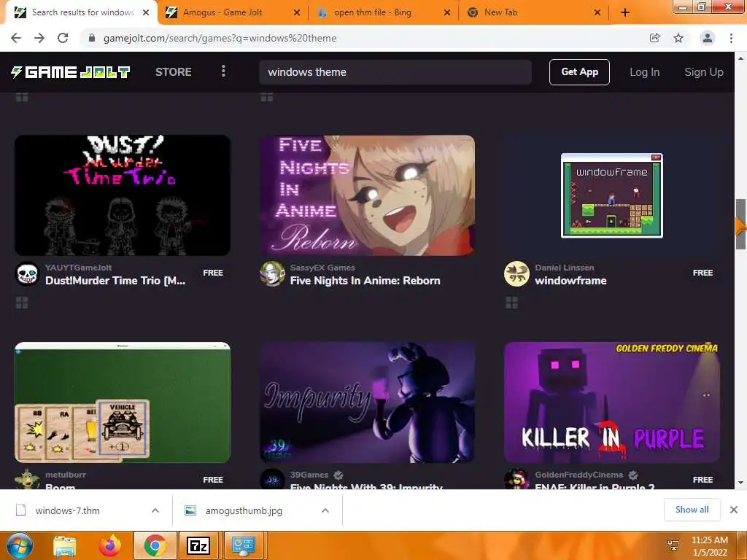Click the Get App button
Screen dimensions: 747x560
(579, 72)
